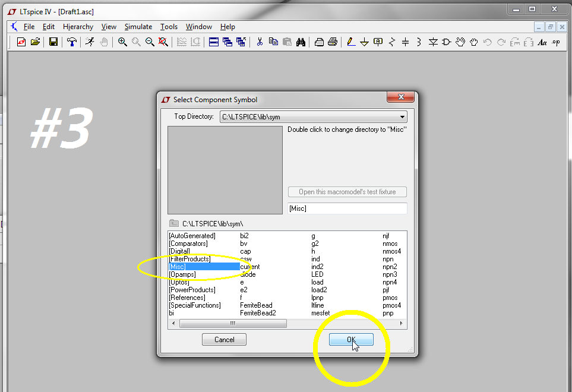The height and width of the screenshot is (392, 572).
Task: Select the Drag closed-hand tool
Action: pos(474,42)
